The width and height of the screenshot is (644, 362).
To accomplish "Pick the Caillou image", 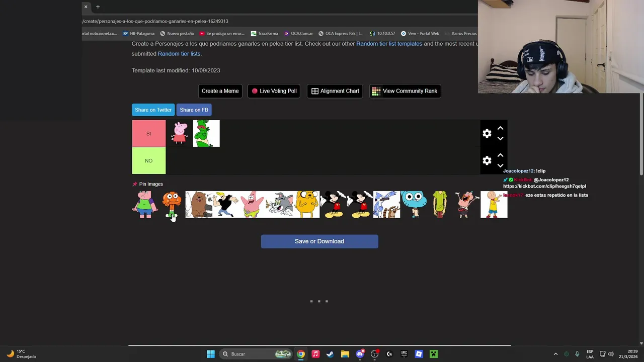I will (x=494, y=204).
